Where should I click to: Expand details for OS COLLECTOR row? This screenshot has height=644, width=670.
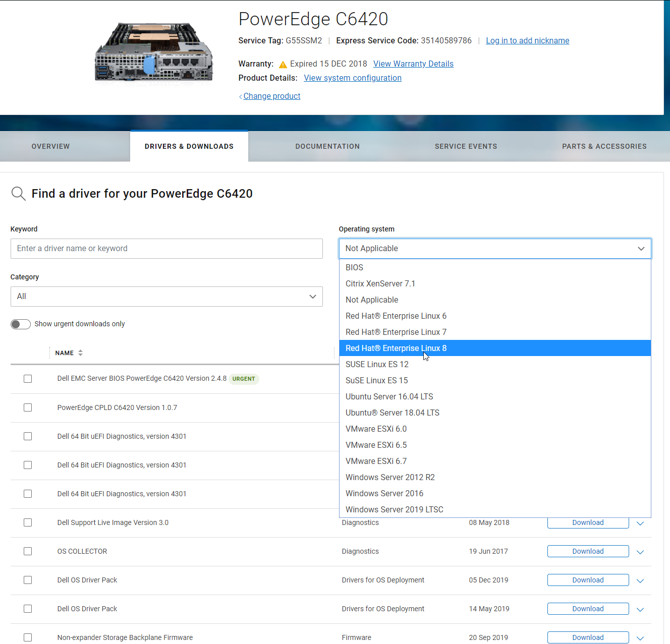coord(640,552)
